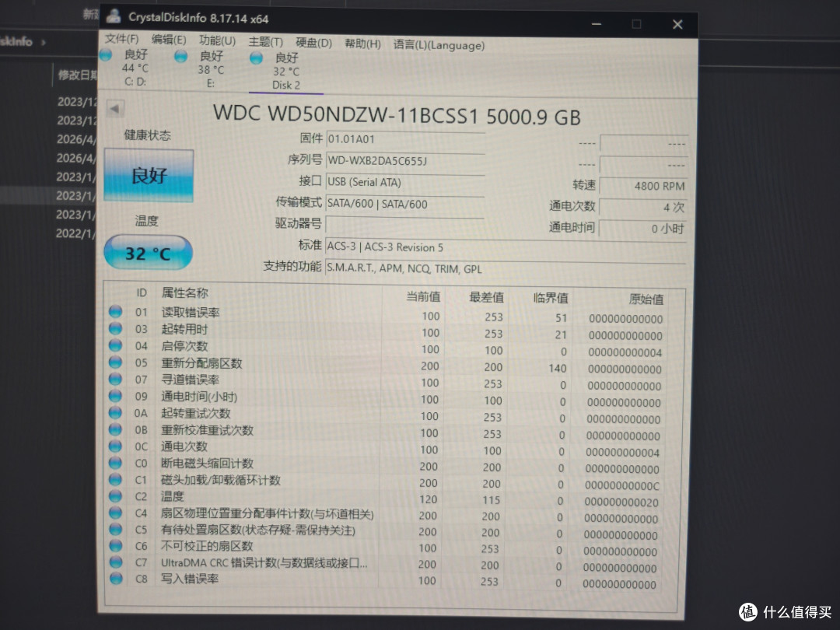Image resolution: width=840 pixels, height=630 pixels.
Task: Click the raw value 00000000000C in row C1
Action: (622, 486)
